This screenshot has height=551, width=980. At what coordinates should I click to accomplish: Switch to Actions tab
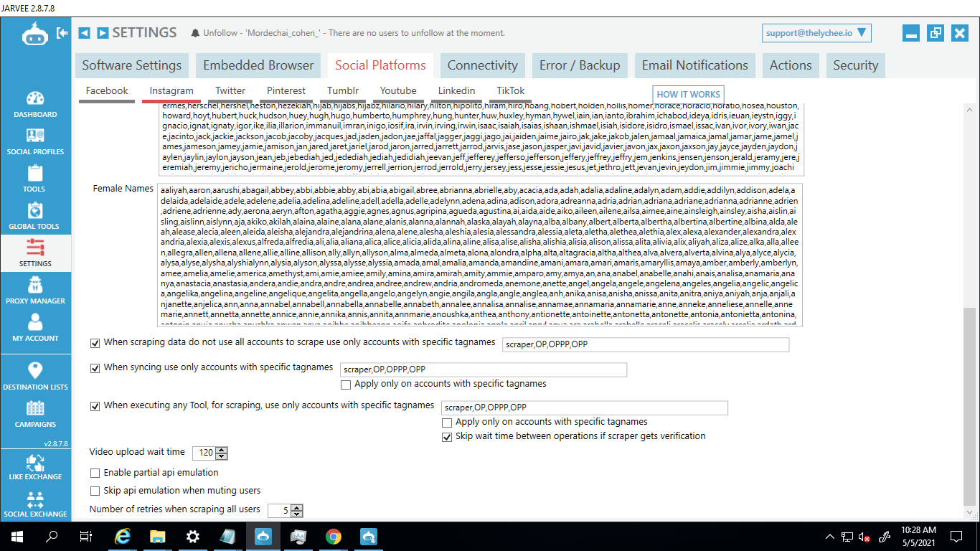(x=791, y=65)
